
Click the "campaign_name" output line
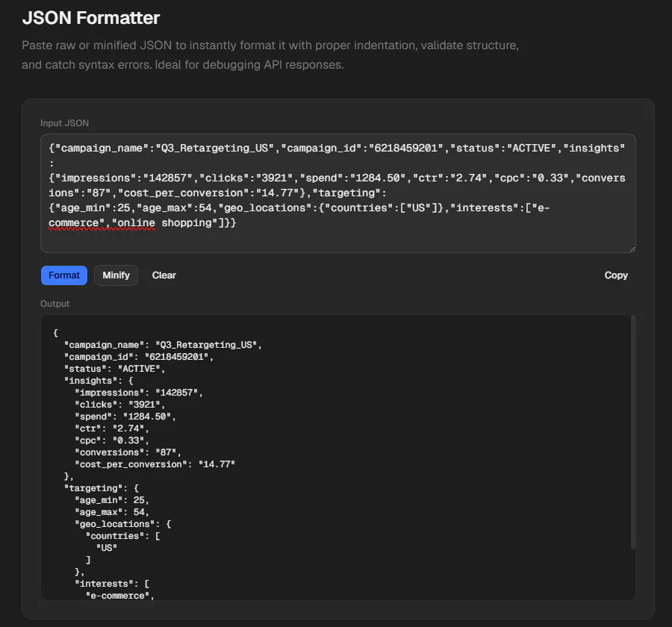[x=163, y=345]
